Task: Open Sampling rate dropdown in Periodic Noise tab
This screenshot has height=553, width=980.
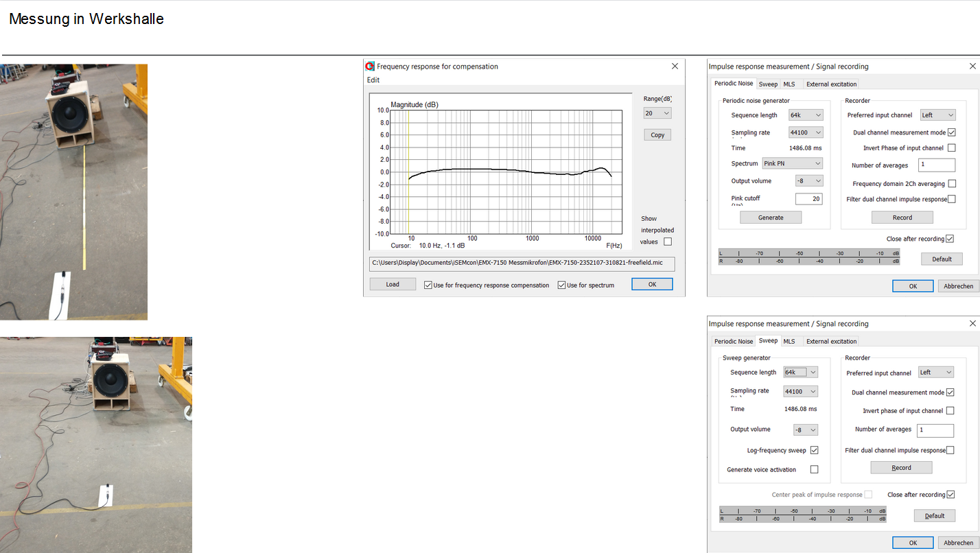Action: (x=805, y=132)
